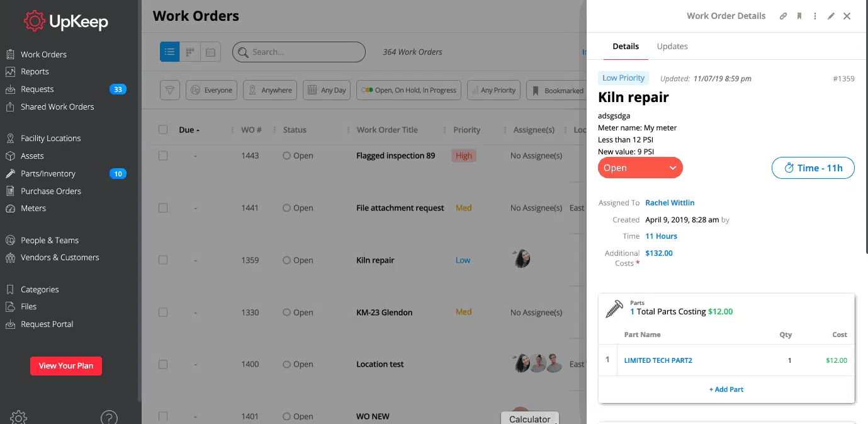Open the three-dot more options menu
The height and width of the screenshot is (424, 868).
pyautogui.click(x=815, y=16)
